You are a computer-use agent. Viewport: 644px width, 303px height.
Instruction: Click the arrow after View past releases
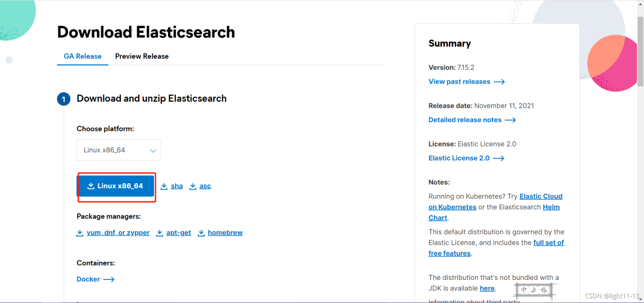[499, 82]
